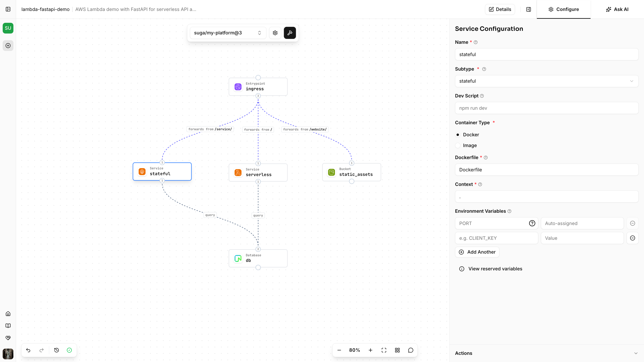Select the ingress Entrypoint node icon

(237, 86)
